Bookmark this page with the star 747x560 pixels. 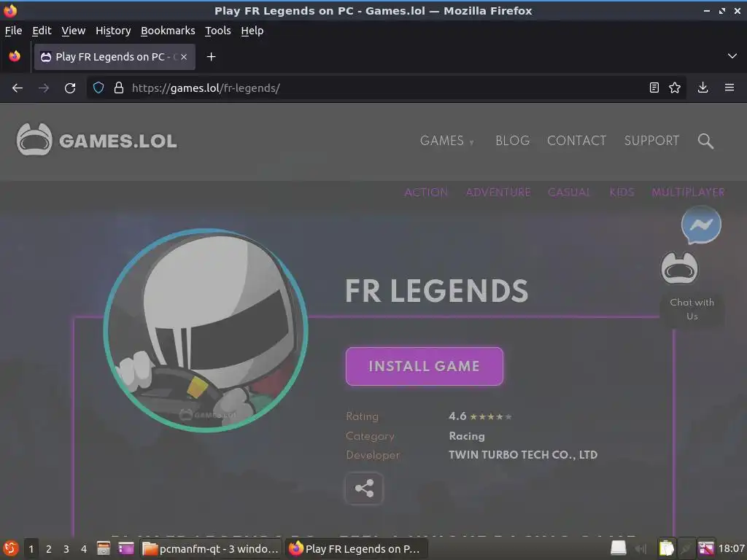pos(675,87)
